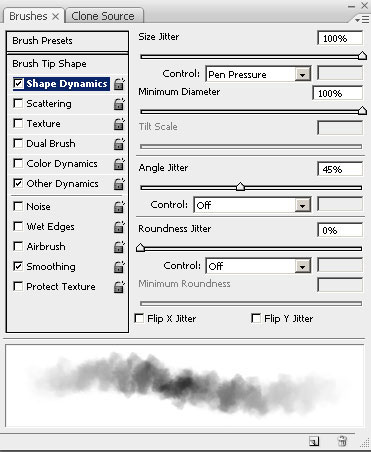Screen dimensions: 371x452
Task: Click the delete brush trash icon
Action: click(342, 441)
